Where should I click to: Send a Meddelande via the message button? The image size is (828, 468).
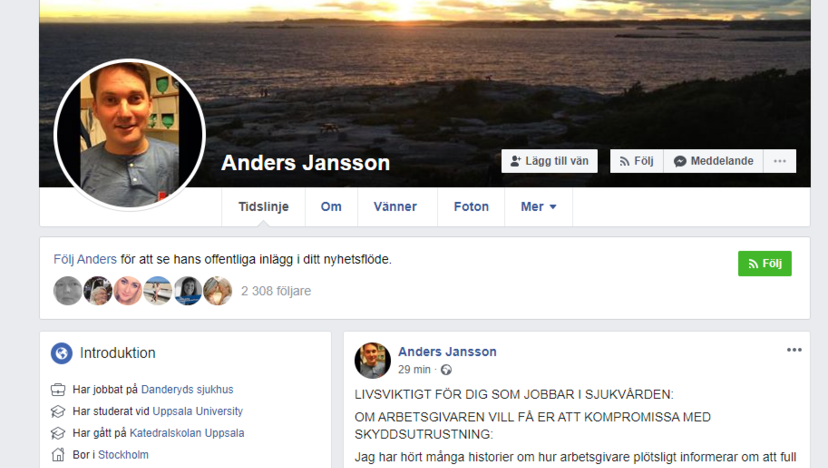(713, 161)
